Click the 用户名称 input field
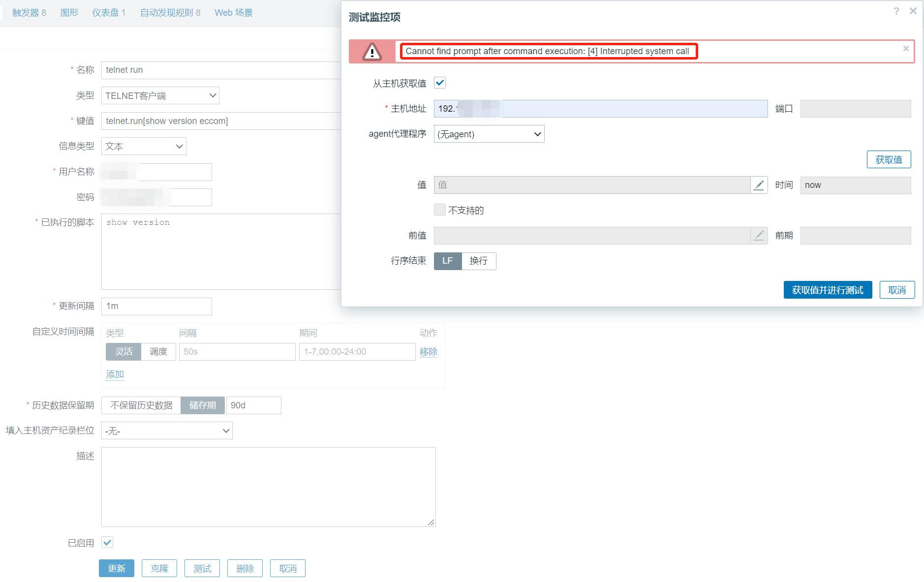The width and height of the screenshot is (924, 582). (156, 172)
